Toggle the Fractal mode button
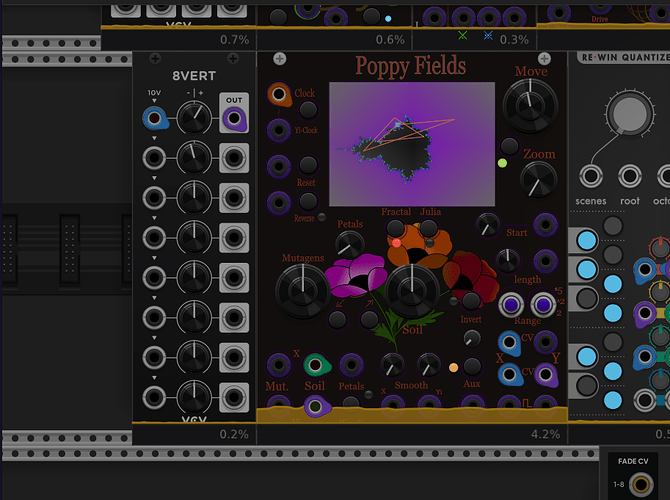The width and height of the screenshot is (670, 500). click(x=397, y=229)
